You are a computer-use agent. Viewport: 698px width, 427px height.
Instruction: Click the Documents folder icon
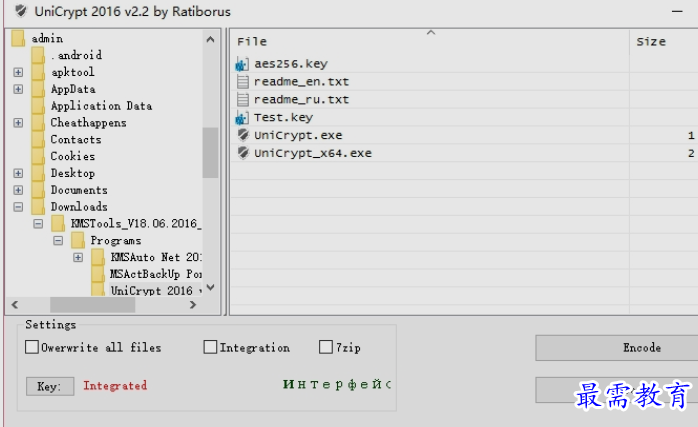[38, 190]
